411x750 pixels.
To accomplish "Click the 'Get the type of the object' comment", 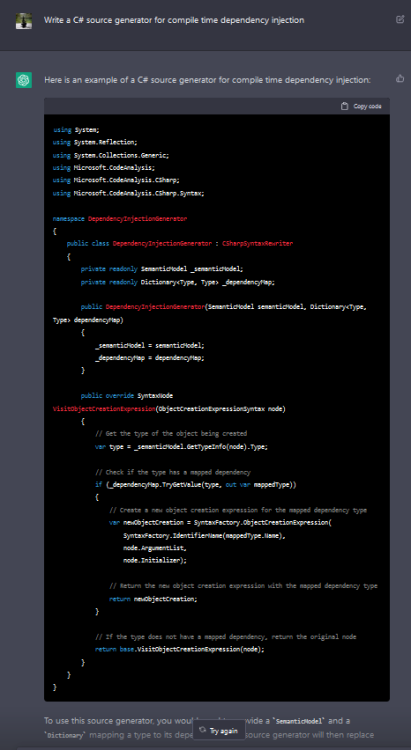I will pyautogui.click(x=171, y=434).
